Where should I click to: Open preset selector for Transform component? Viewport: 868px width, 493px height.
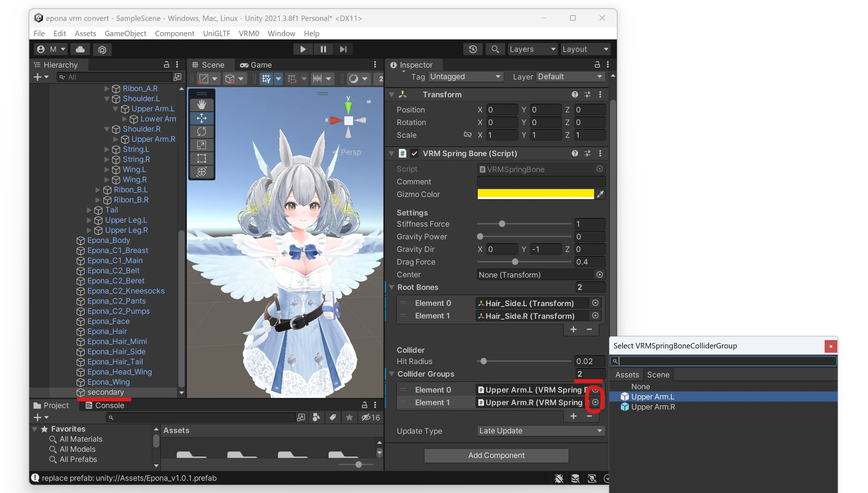click(588, 94)
